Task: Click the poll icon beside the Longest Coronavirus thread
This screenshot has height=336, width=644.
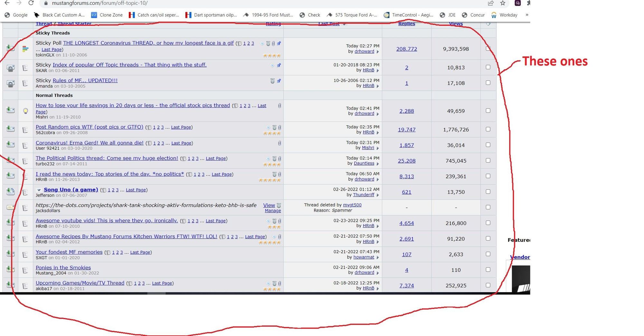Action: point(25,49)
